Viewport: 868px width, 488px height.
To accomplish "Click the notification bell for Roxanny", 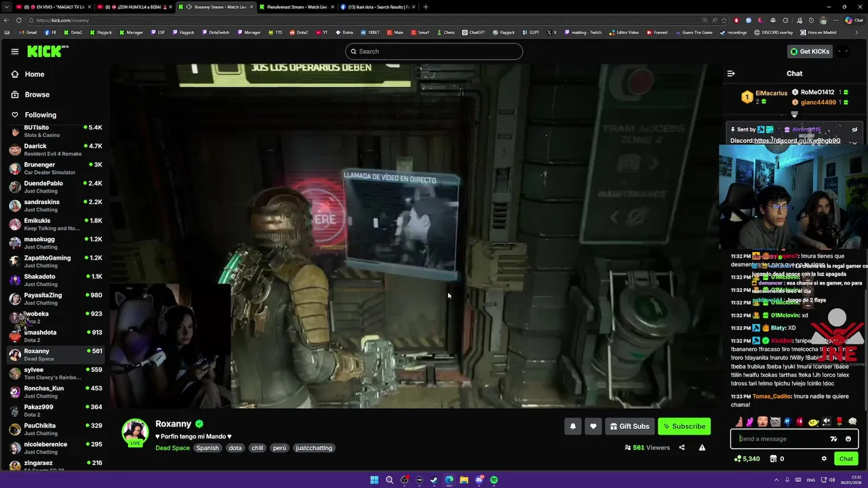I will tap(572, 426).
